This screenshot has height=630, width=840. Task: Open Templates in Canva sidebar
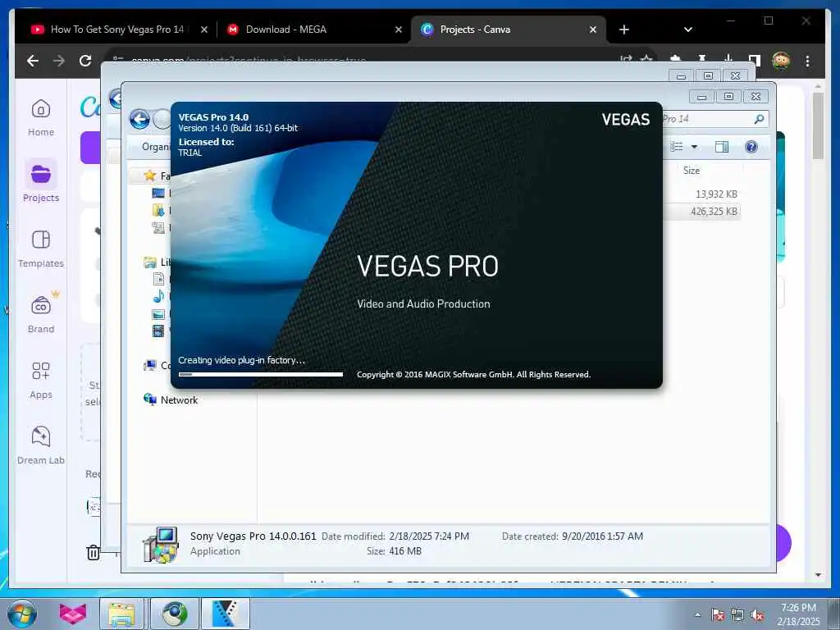[x=41, y=249]
